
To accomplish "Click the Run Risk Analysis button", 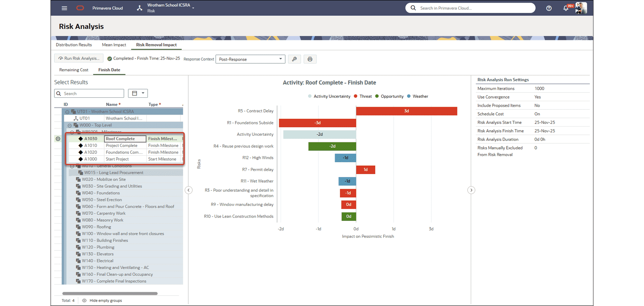I will 79,58.
